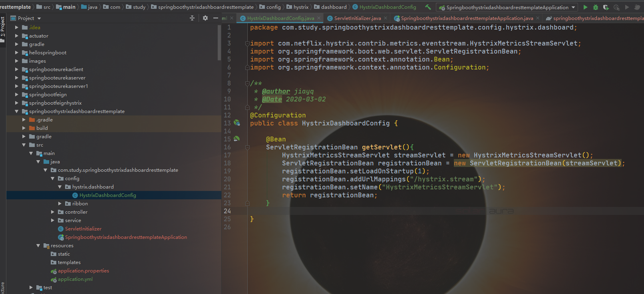Click Spring bean gutter icon on line 15
Viewport: 644px width, 294px height.
[237, 139]
